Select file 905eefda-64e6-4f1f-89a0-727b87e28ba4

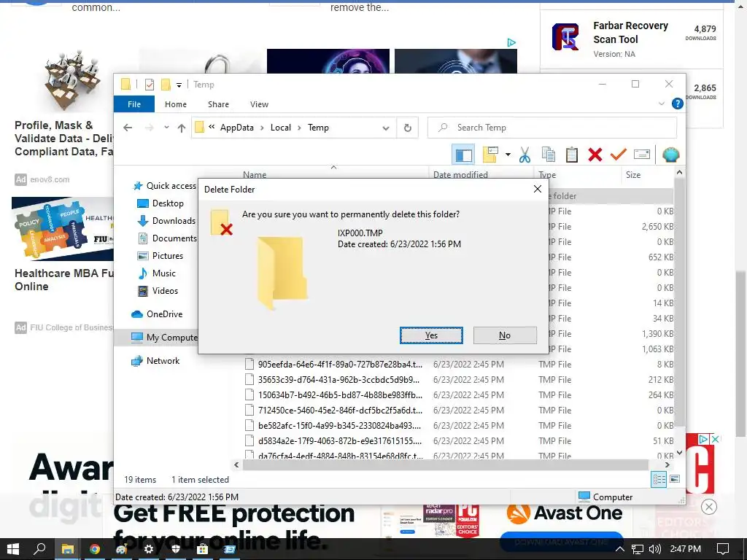click(x=340, y=365)
